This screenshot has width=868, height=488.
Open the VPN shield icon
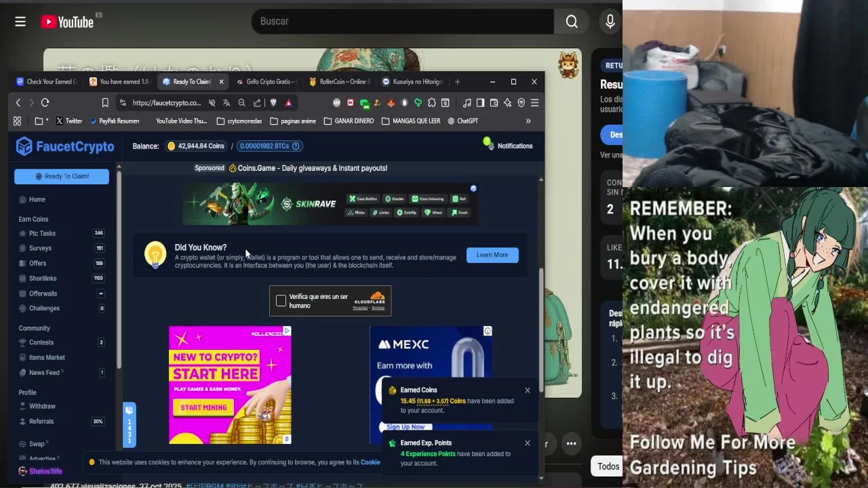[521, 103]
